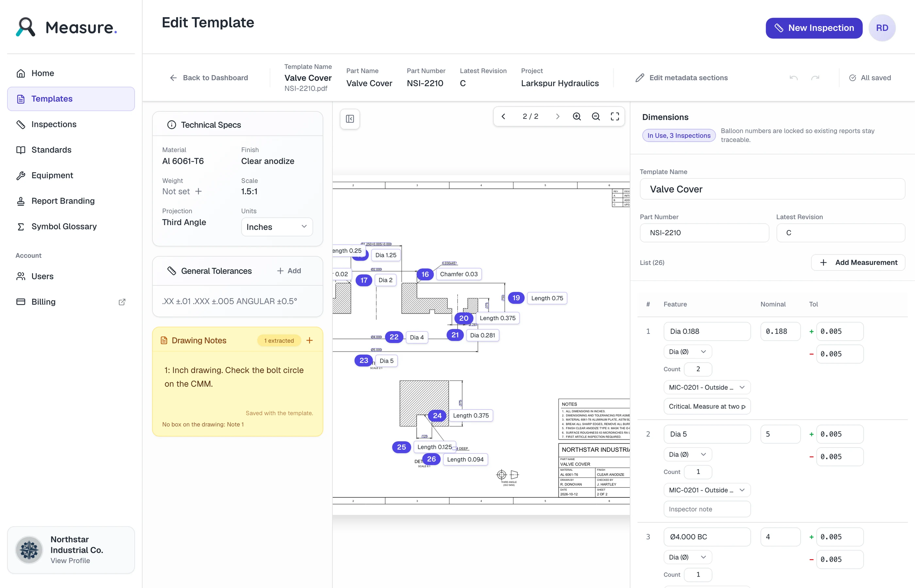Open Dia type dropdown for Ø4.000 BC row
Image resolution: width=915 pixels, height=588 pixels.
point(688,557)
